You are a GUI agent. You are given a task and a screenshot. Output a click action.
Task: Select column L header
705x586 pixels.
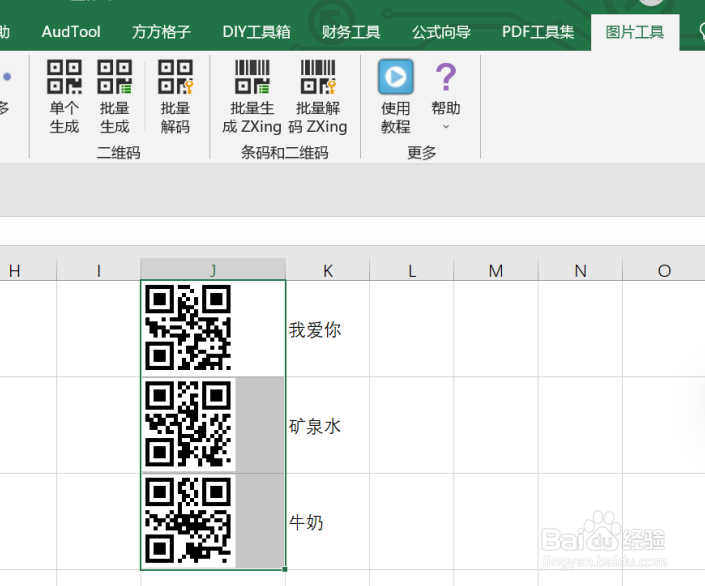click(x=412, y=270)
